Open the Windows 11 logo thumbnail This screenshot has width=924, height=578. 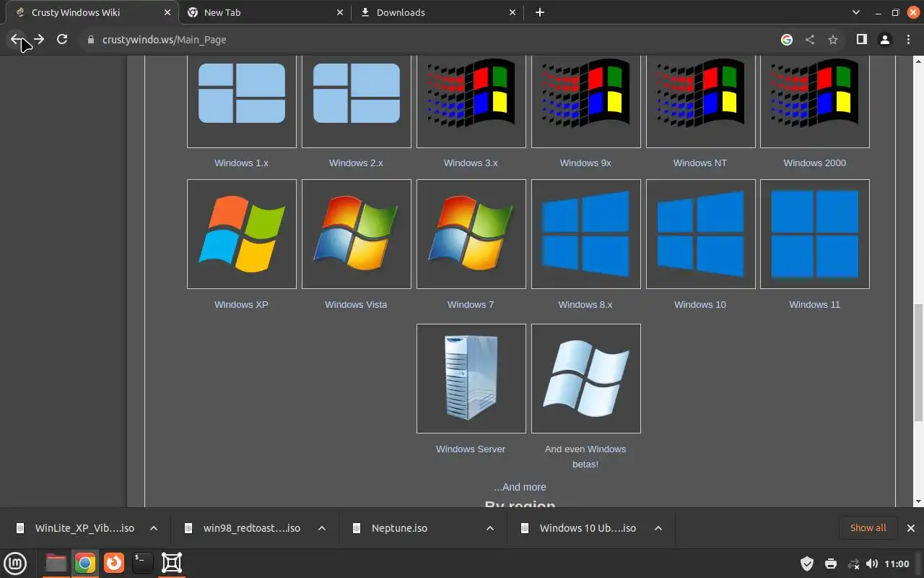tap(815, 234)
